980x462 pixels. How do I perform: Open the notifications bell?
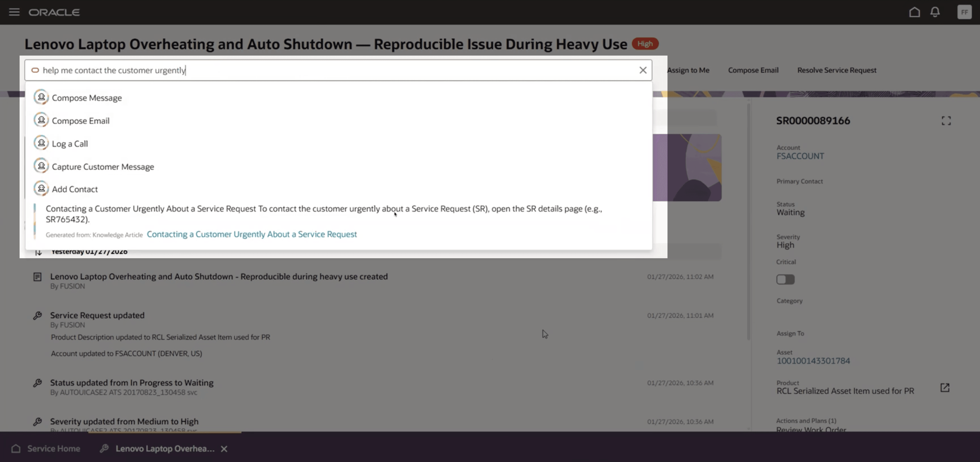pos(935,12)
